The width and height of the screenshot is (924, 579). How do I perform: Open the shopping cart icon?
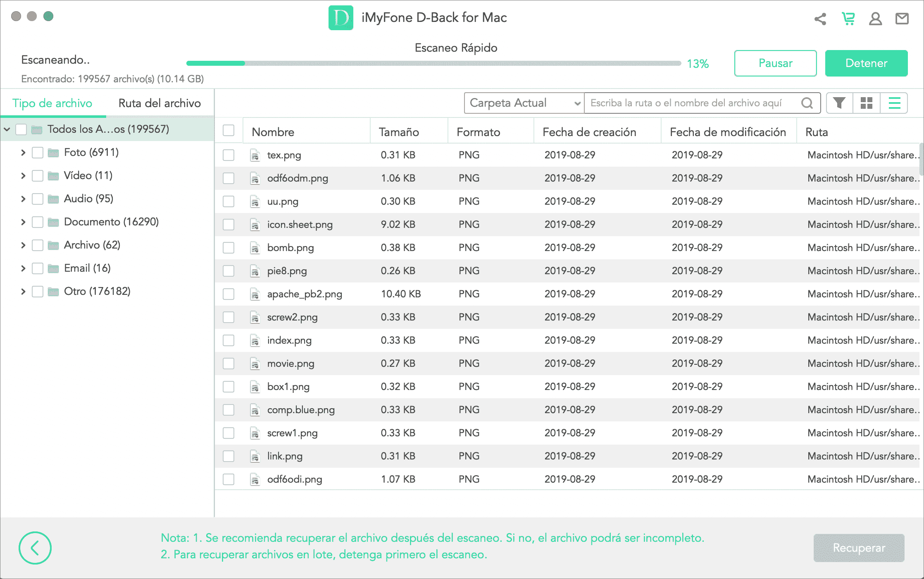pos(848,19)
